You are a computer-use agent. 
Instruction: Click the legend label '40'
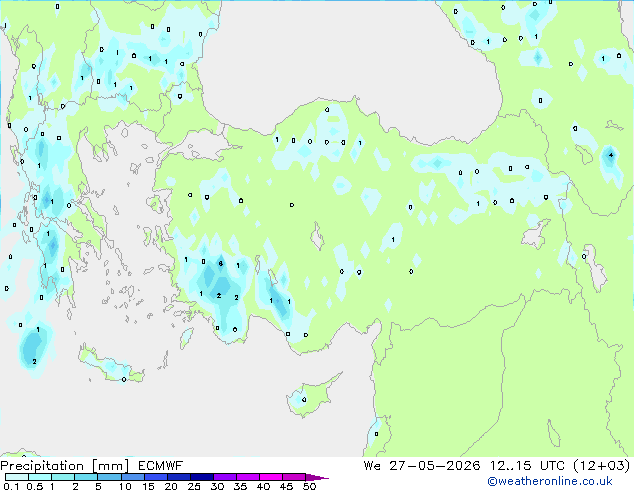(263, 486)
